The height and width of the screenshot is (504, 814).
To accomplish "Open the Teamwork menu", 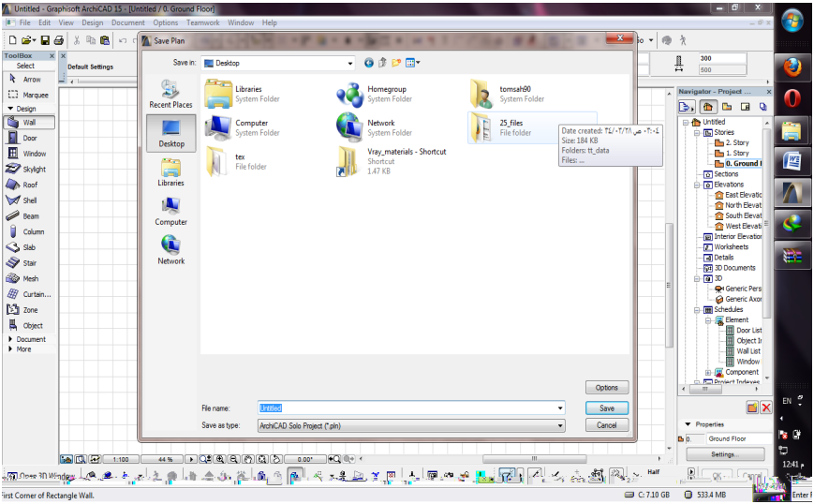I will tap(202, 22).
